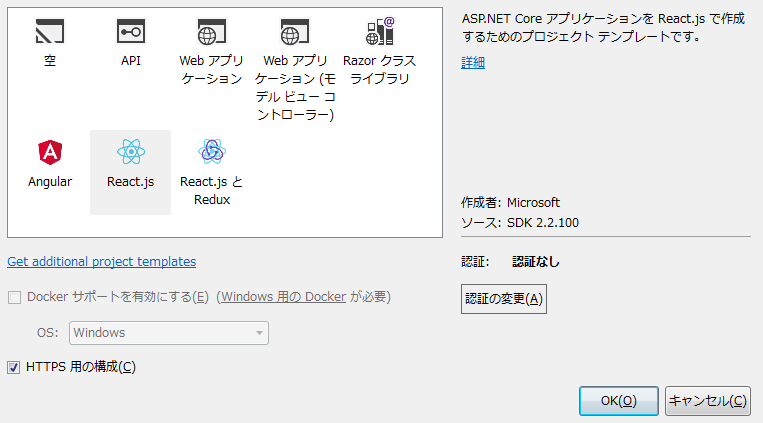
Task: Click the React.js と Redux label
Action: pyautogui.click(x=212, y=190)
